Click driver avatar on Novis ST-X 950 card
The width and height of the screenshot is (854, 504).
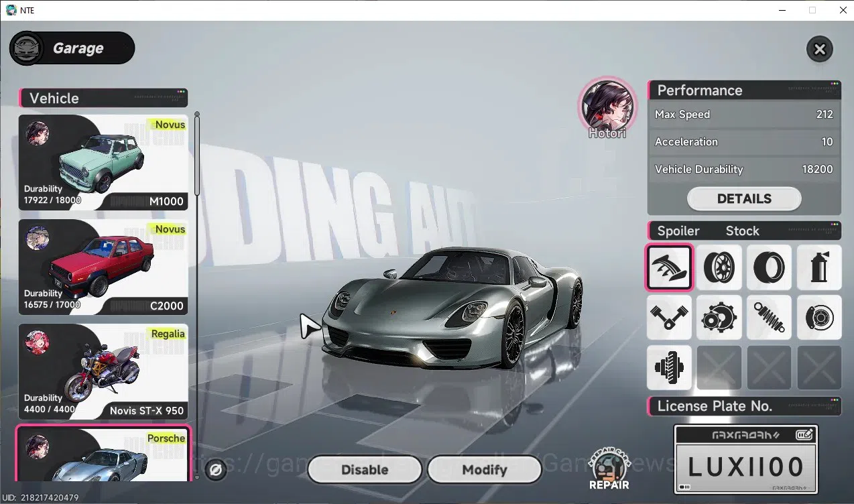click(x=38, y=342)
